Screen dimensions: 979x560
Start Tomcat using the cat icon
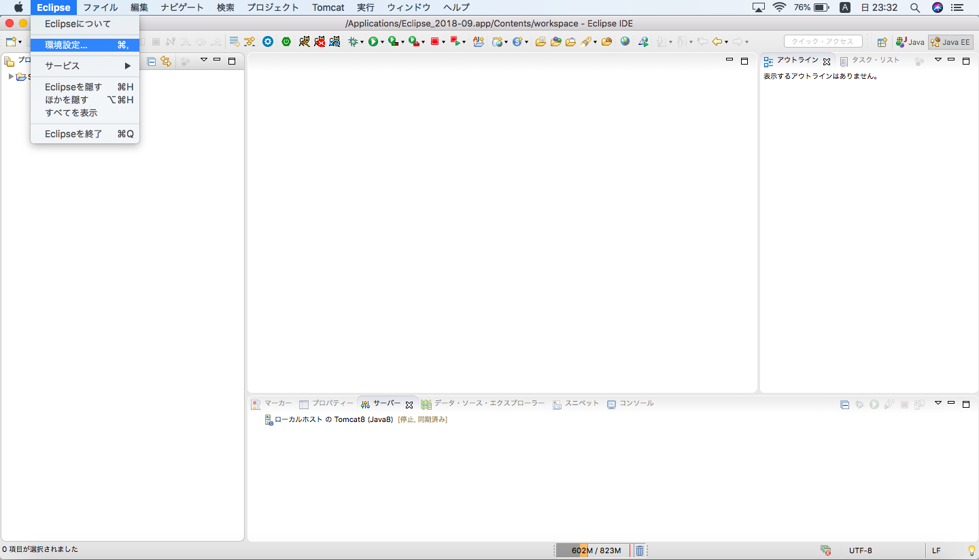tap(305, 41)
